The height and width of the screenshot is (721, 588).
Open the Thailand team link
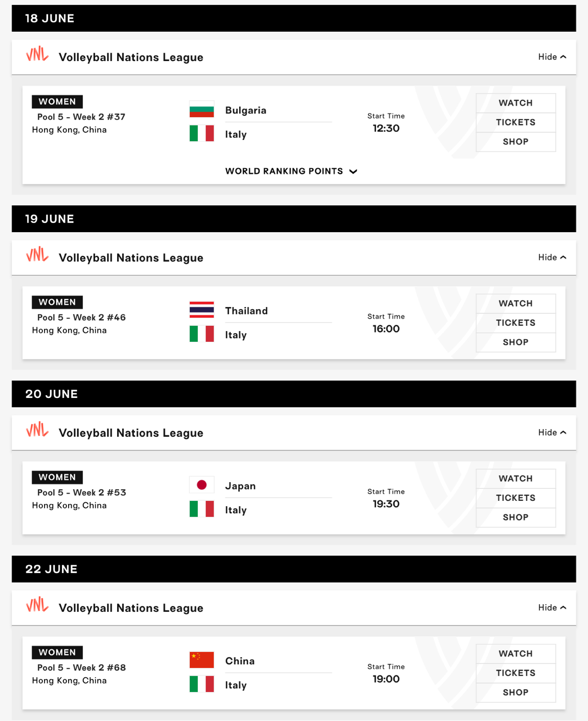[246, 311]
